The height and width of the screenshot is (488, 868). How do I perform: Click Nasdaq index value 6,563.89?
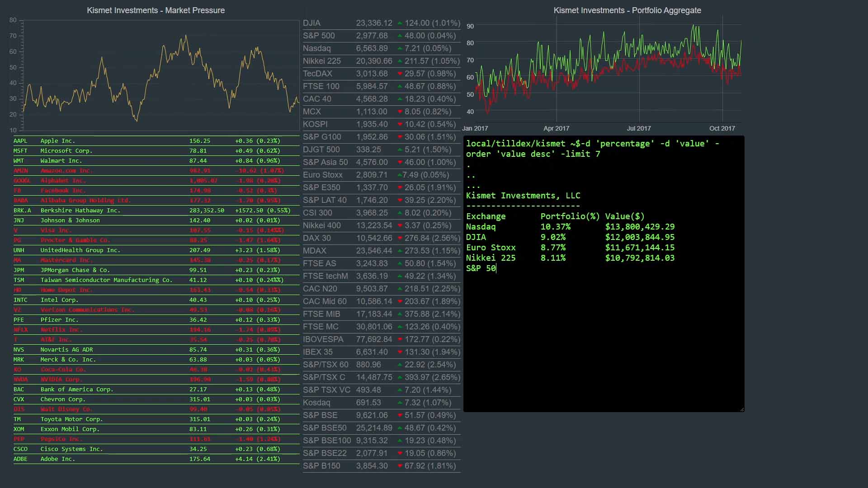pos(372,48)
